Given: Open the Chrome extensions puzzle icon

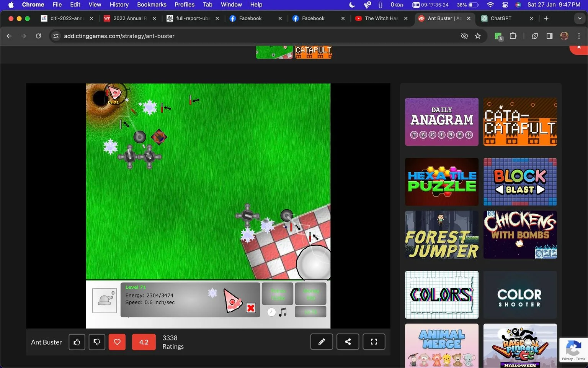Looking at the screenshot, I should 513,36.
